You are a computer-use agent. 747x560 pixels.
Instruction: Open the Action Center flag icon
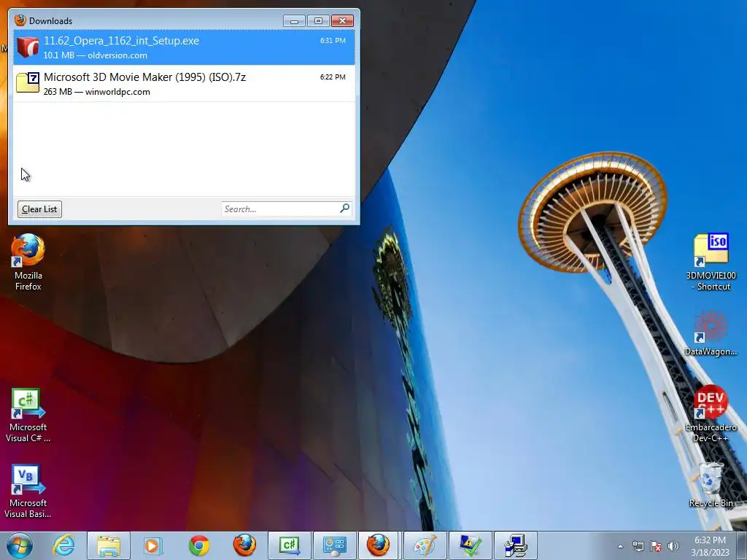(656, 546)
